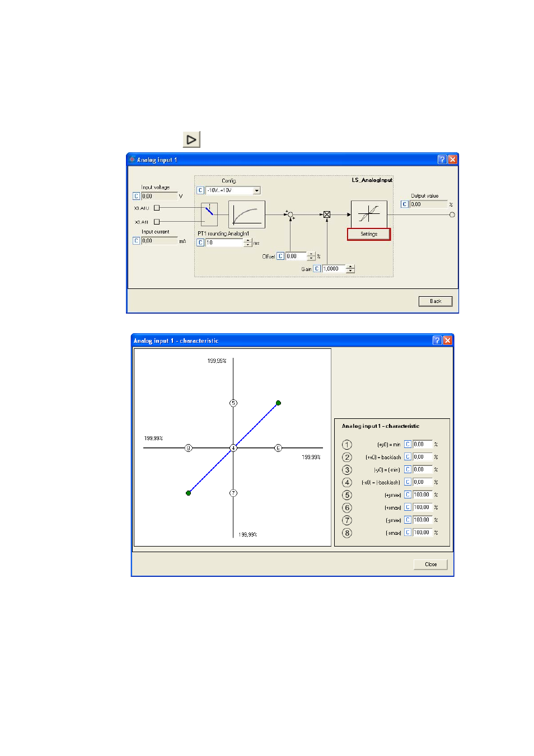Image resolution: width=534 pixels, height=756 pixels.
Task: Click the play arrow icon above dialog
Action: point(191,139)
